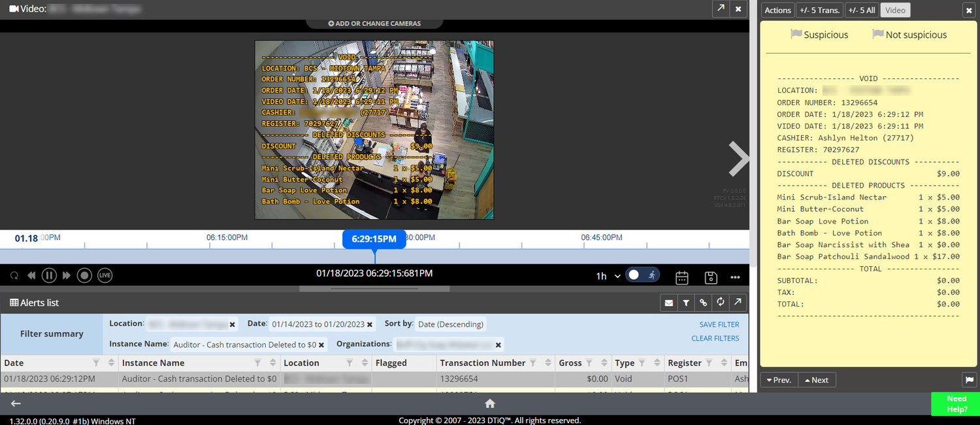Switch to the Video tab

(x=895, y=10)
